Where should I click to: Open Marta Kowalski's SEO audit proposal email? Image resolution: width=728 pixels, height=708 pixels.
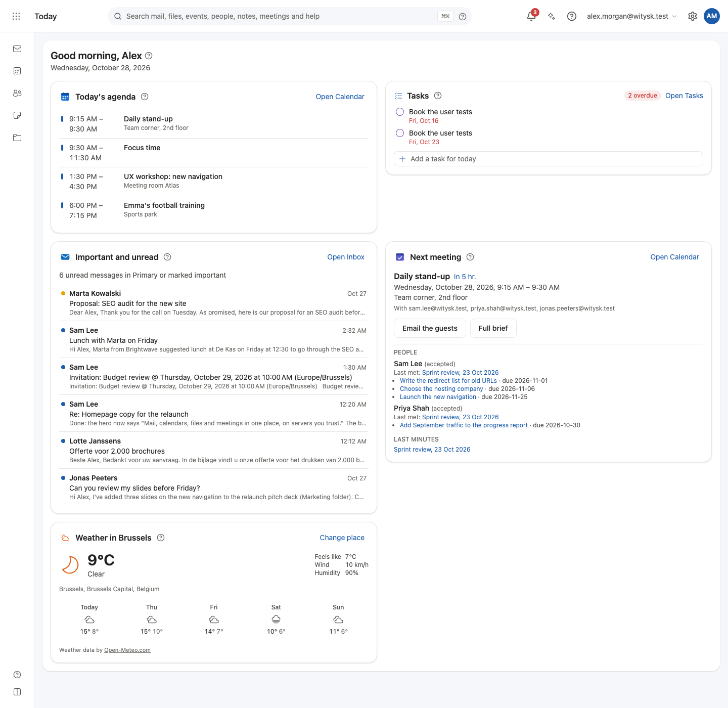214,303
